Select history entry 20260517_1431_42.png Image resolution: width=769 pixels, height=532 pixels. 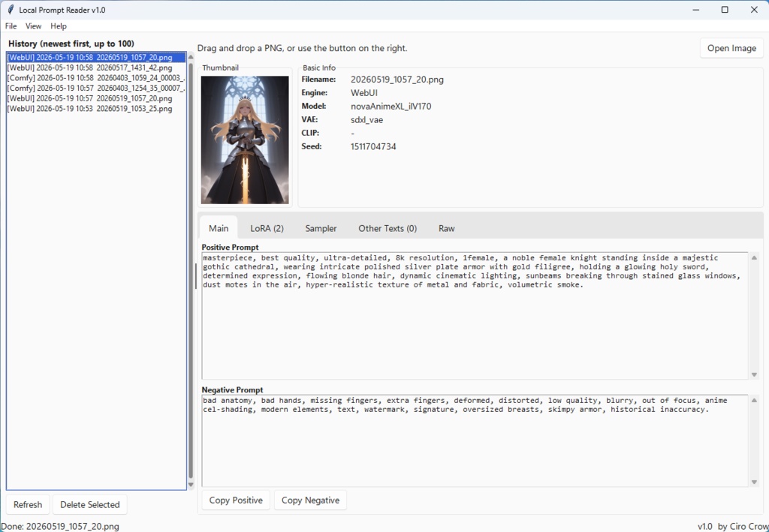(x=96, y=68)
